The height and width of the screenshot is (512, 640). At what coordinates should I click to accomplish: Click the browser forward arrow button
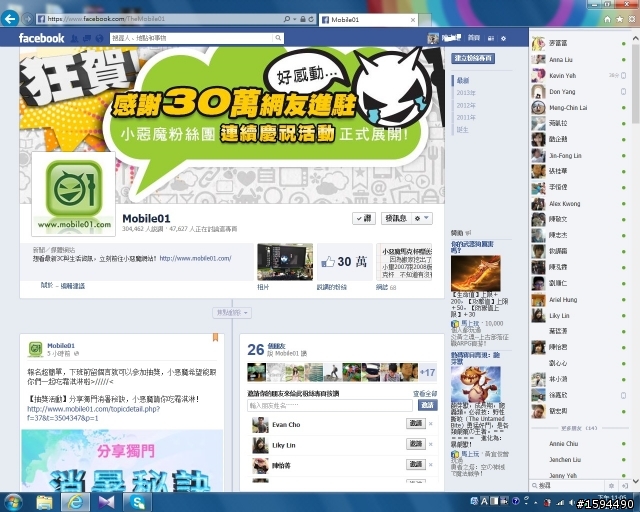(x=27, y=19)
